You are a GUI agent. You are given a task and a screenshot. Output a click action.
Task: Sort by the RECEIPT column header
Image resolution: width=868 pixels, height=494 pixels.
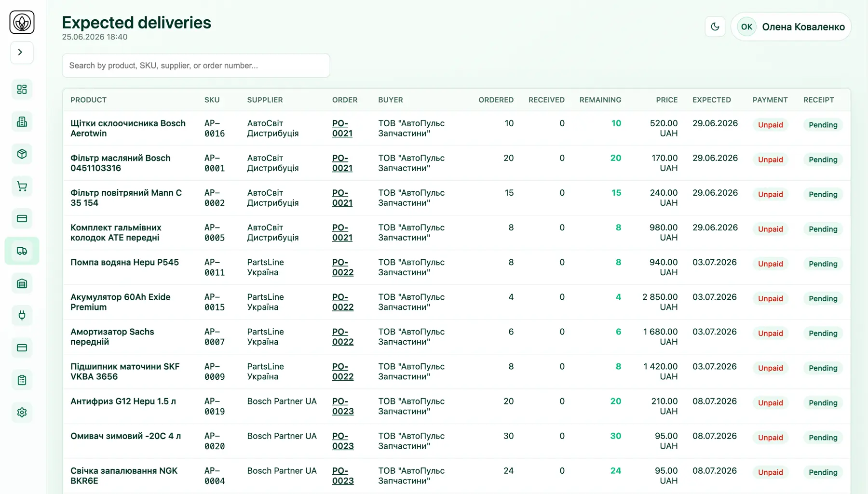[x=818, y=100]
